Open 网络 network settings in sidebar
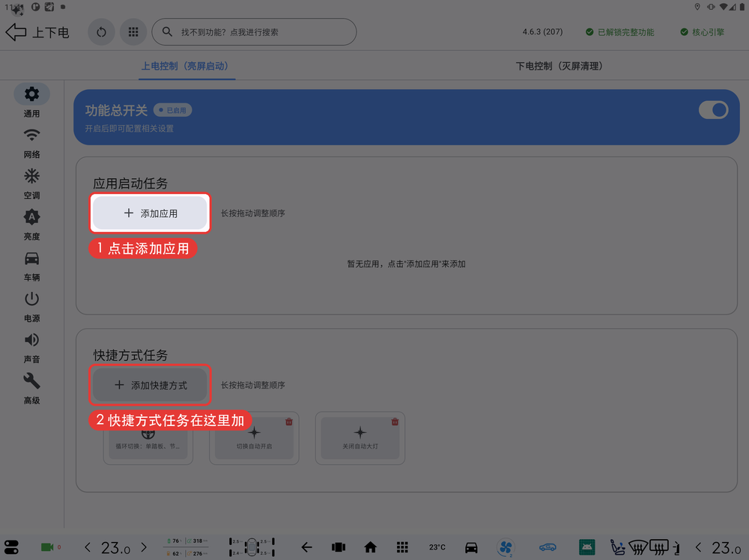 tap(32, 142)
